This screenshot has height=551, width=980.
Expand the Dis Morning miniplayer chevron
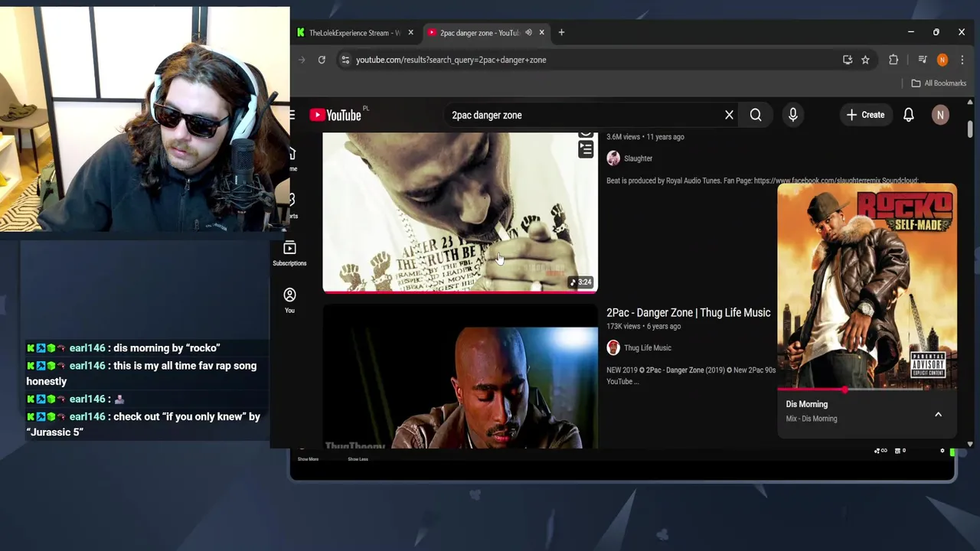tap(938, 414)
